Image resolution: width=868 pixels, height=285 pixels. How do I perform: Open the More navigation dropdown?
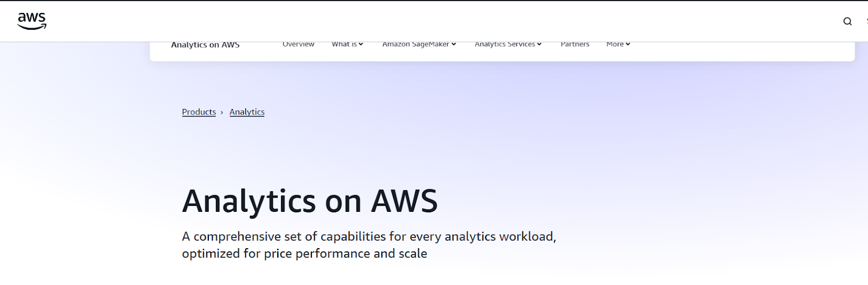pyautogui.click(x=615, y=44)
